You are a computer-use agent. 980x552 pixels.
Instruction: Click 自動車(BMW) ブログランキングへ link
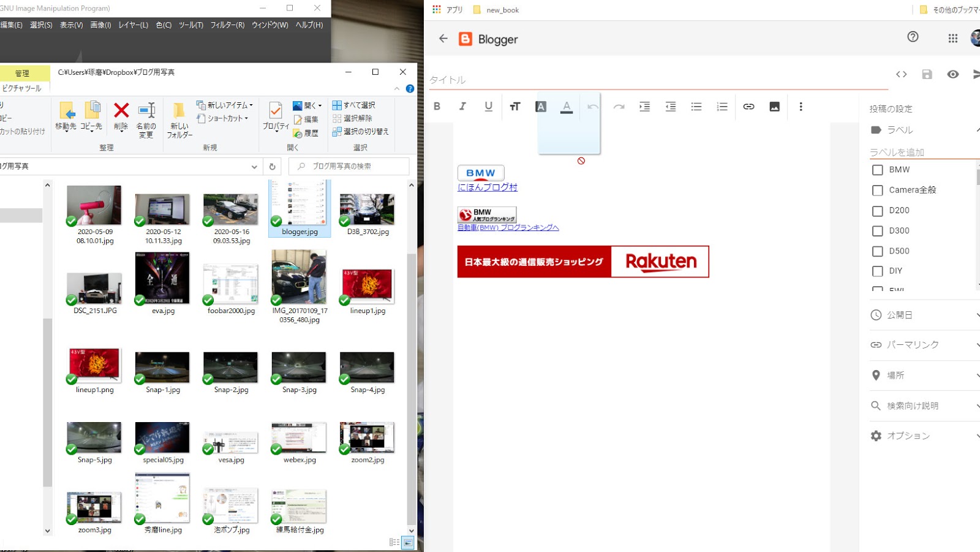[x=508, y=227]
